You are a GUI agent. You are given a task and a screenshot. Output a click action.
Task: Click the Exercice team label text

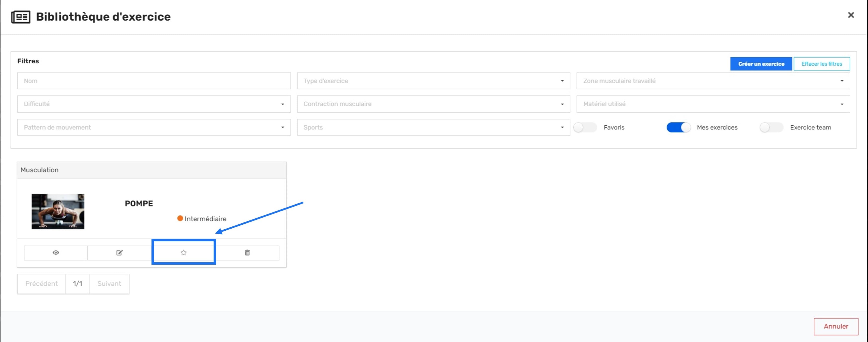click(810, 128)
